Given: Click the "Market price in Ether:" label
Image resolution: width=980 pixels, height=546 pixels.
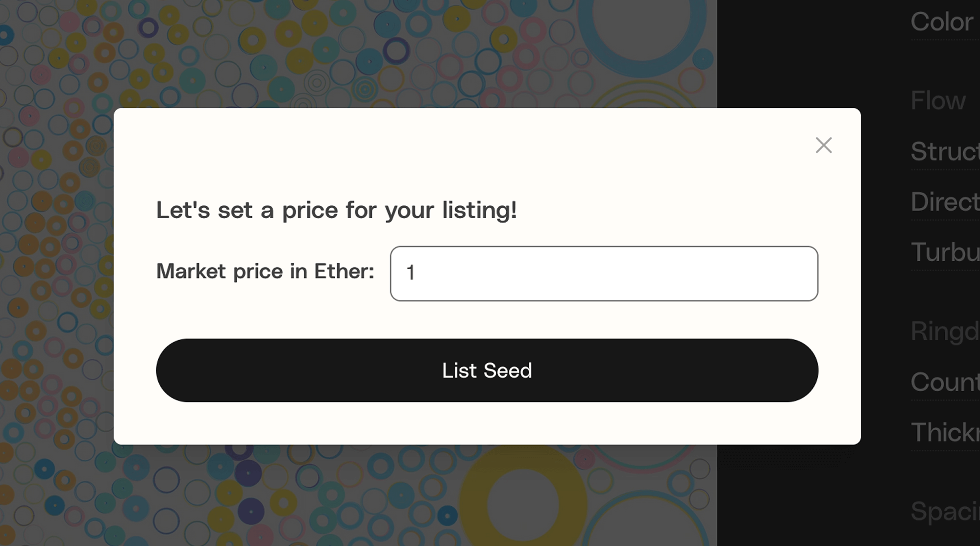Looking at the screenshot, I should 265,271.
